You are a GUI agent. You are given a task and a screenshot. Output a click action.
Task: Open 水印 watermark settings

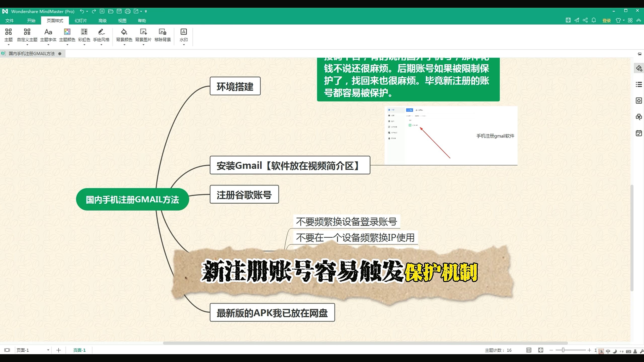click(184, 35)
